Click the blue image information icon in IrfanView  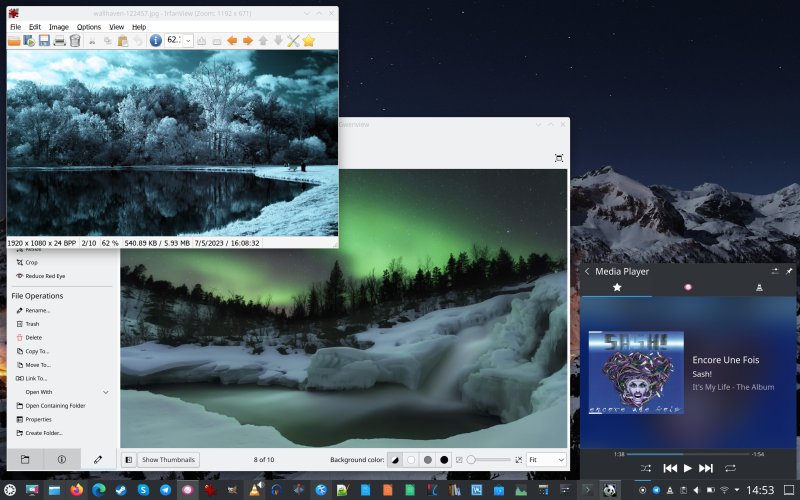155,41
